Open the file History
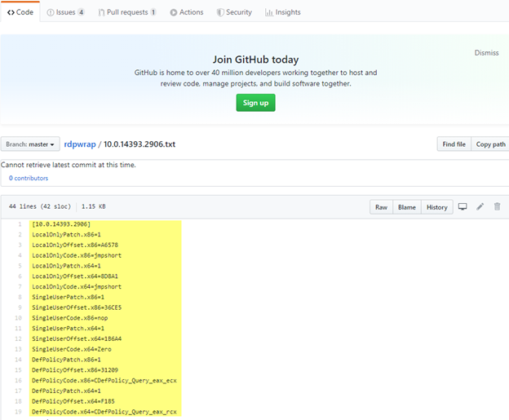The width and height of the screenshot is (509, 420). tap(437, 207)
